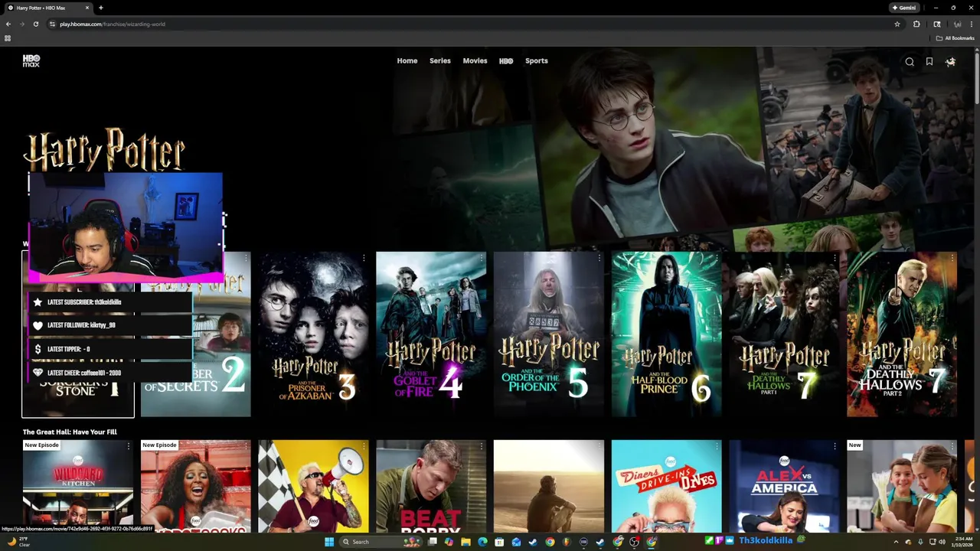Open Order of the Phoenix poster
The image size is (980, 551).
pos(548,334)
